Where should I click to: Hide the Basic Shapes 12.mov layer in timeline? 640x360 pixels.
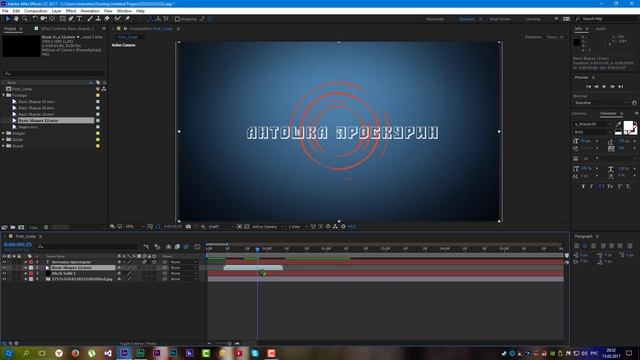point(4,268)
